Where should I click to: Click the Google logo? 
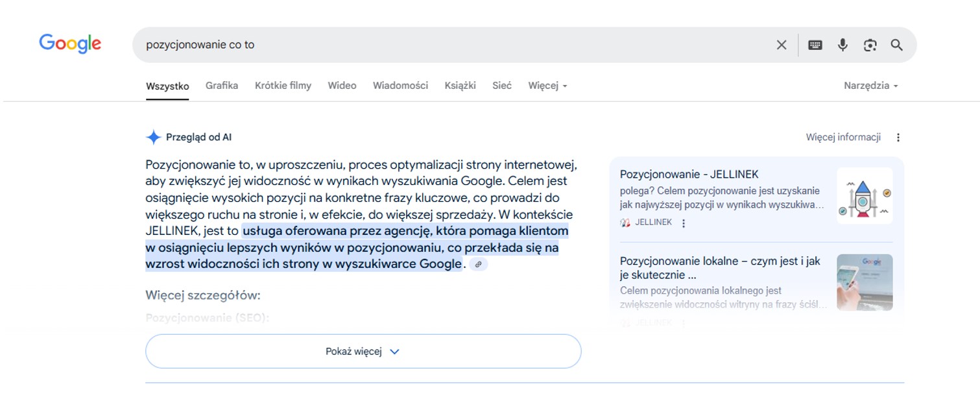[x=70, y=43]
